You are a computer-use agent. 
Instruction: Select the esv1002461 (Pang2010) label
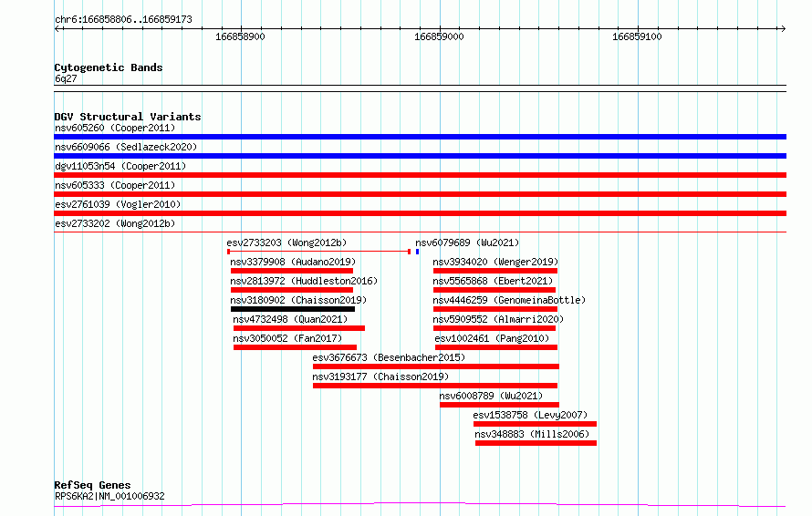[492, 338]
